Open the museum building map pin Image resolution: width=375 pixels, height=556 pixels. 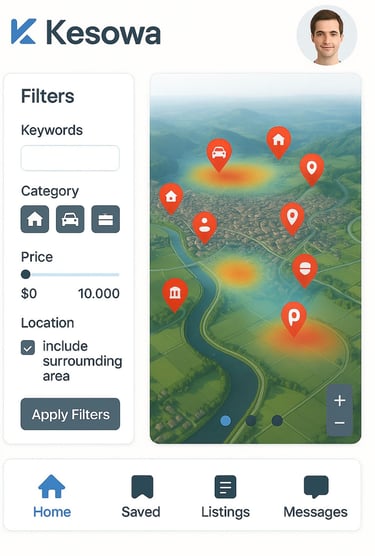click(175, 294)
